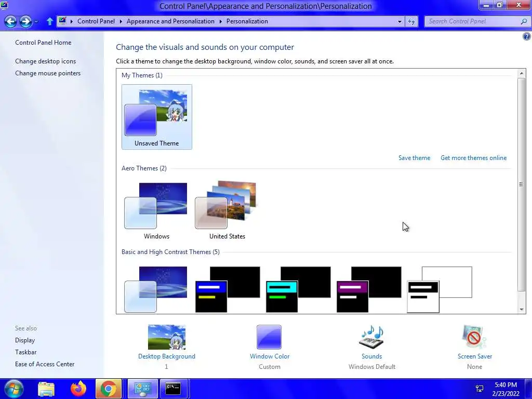The width and height of the screenshot is (532, 399).
Task: Open the clock showing 5:40 PM
Action: click(x=506, y=389)
